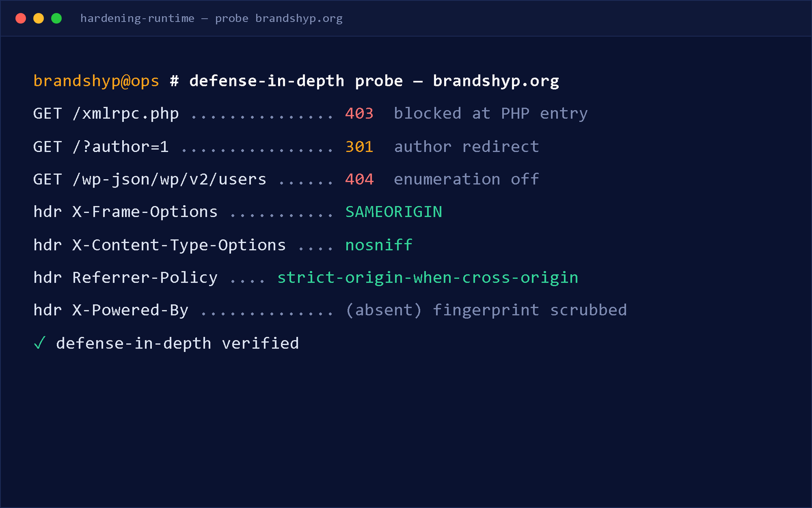Select the SAMEORIGIN header value

point(394,212)
